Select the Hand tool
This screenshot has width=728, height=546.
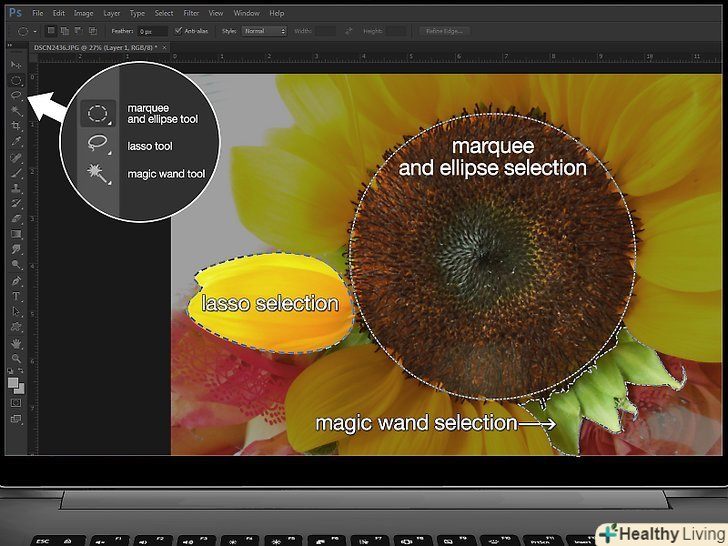(x=16, y=342)
